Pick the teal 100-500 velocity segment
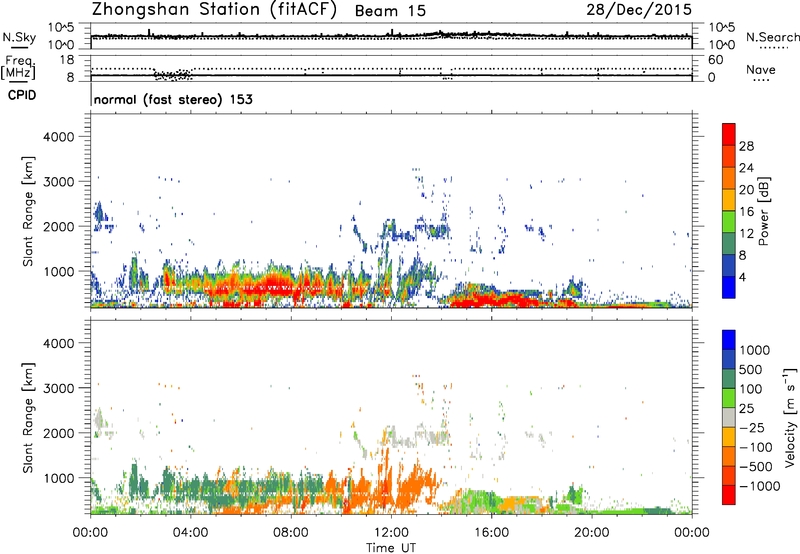800x554 pixels. click(729, 380)
